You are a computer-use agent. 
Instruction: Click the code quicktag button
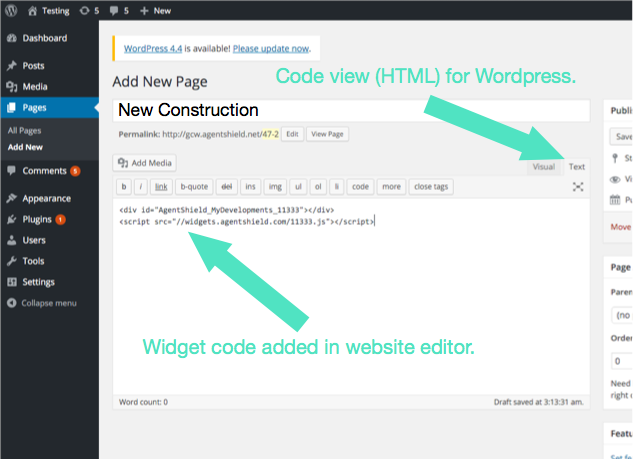pos(360,187)
